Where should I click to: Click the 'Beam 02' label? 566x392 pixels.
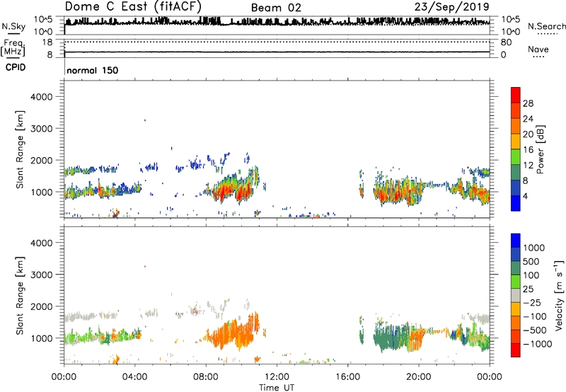coord(276,8)
